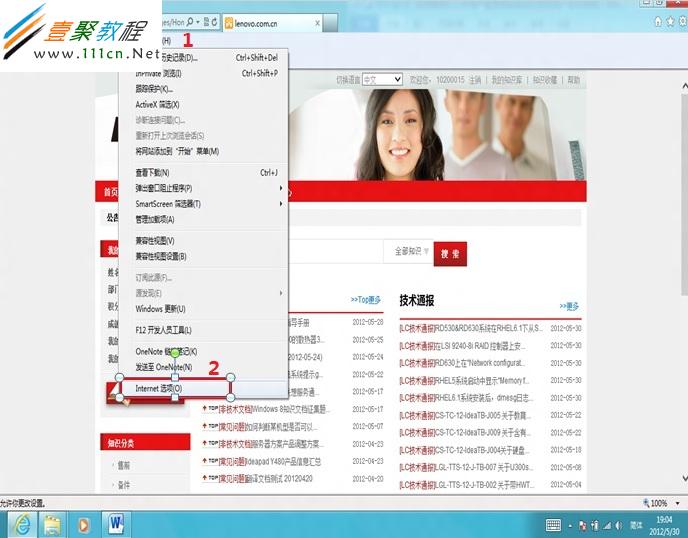Image resolution: width=688 pixels, height=538 pixels.
Task: Open the 切换语言 language dropdown
Action: (376, 79)
